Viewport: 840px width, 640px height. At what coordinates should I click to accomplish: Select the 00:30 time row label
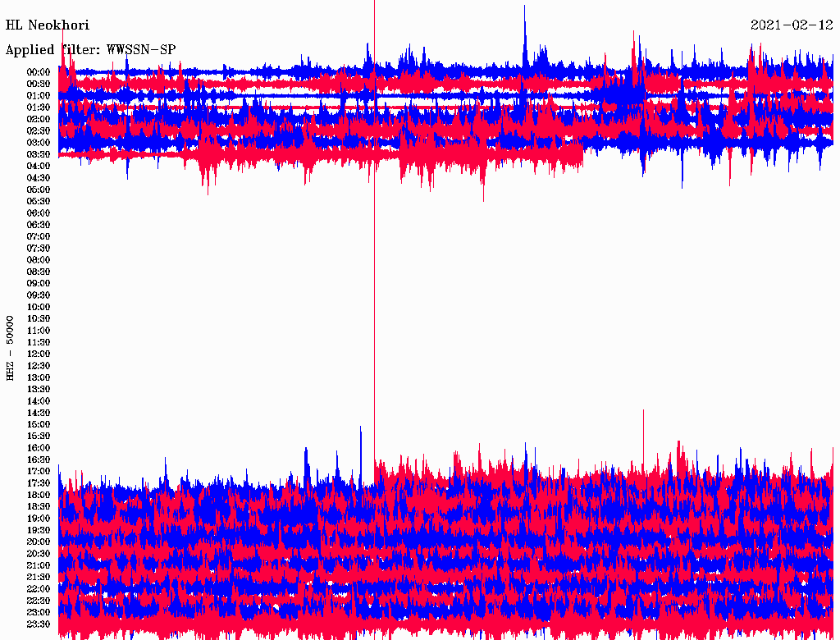coord(39,85)
